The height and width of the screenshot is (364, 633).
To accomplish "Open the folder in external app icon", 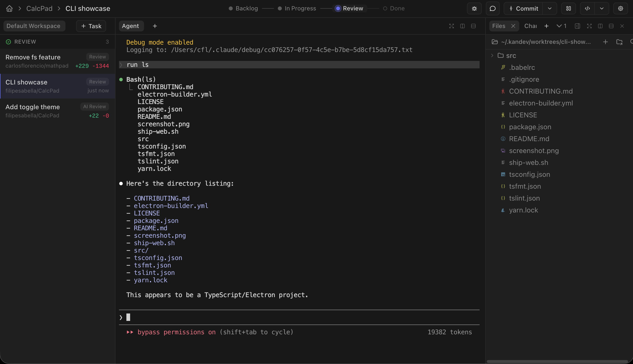I will [x=619, y=42].
